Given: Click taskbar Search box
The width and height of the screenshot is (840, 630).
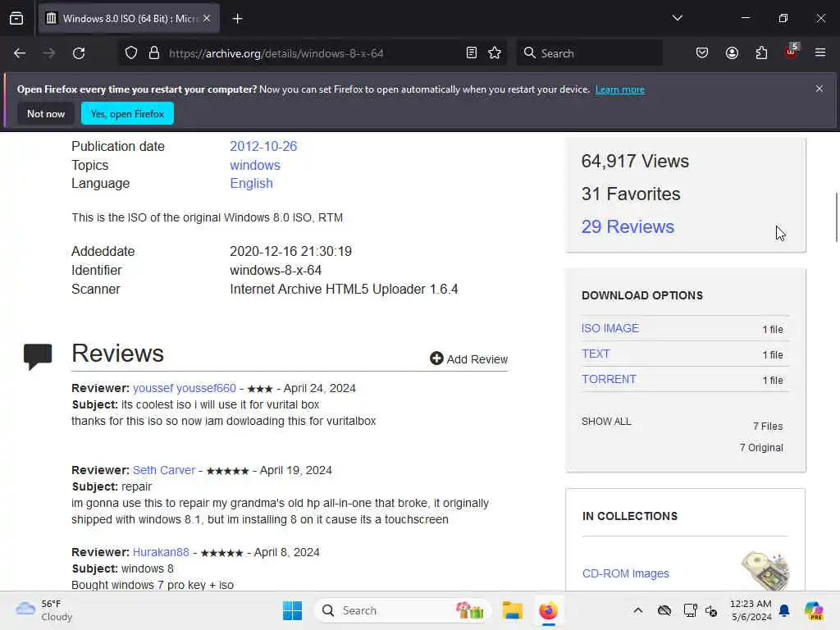Looking at the screenshot, I should 402,610.
